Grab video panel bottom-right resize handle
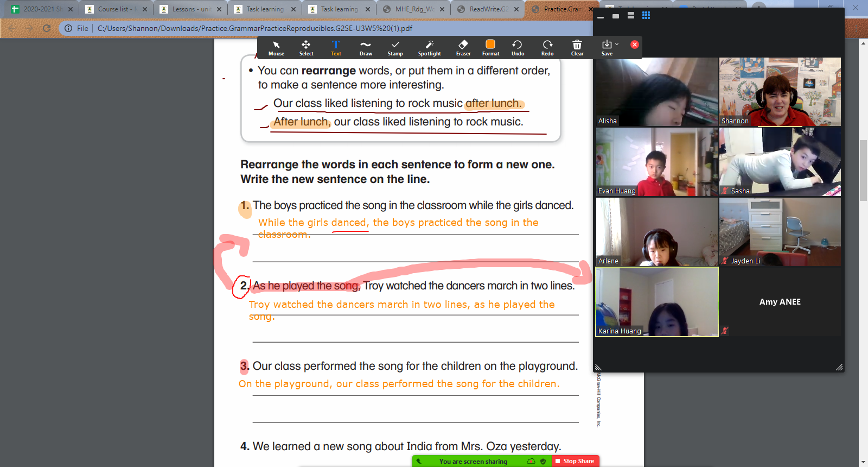Image resolution: width=868 pixels, height=467 pixels. coord(839,368)
